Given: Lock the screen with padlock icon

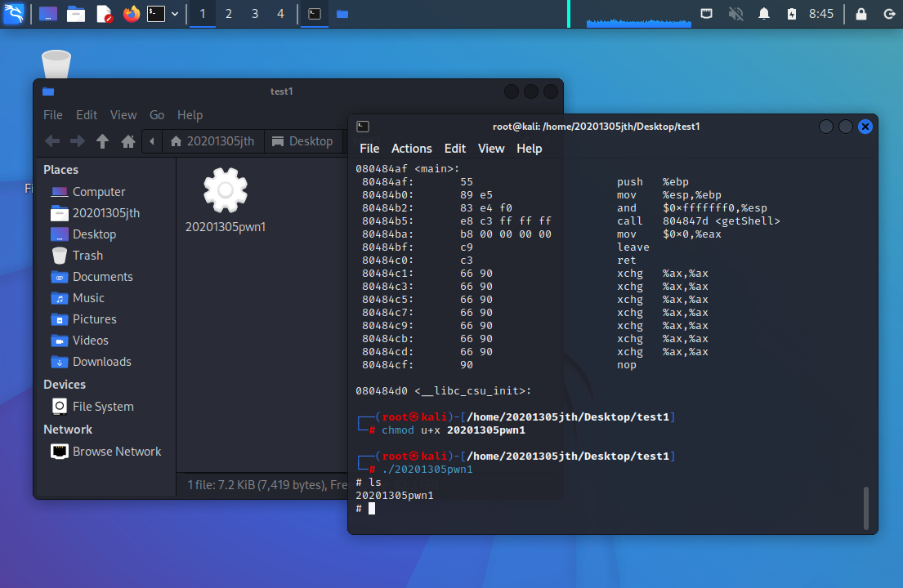Looking at the screenshot, I should pos(861,14).
